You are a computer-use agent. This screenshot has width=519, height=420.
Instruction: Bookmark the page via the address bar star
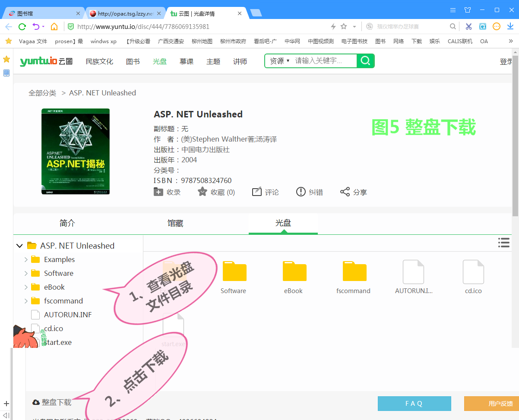343,26
